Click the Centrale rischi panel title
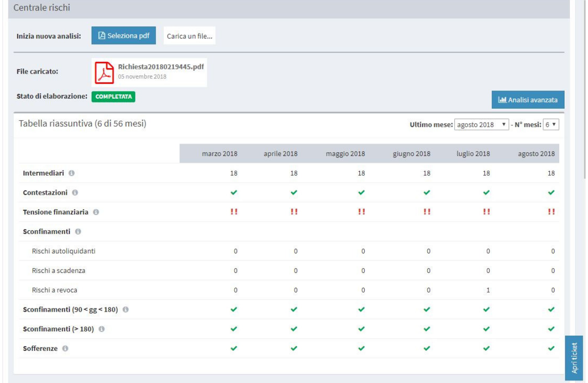The width and height of the screenshot is (588, 383). [42, 8]
